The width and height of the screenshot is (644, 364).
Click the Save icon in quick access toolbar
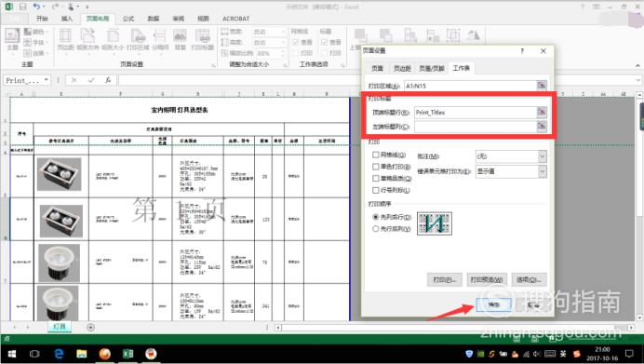22,7
